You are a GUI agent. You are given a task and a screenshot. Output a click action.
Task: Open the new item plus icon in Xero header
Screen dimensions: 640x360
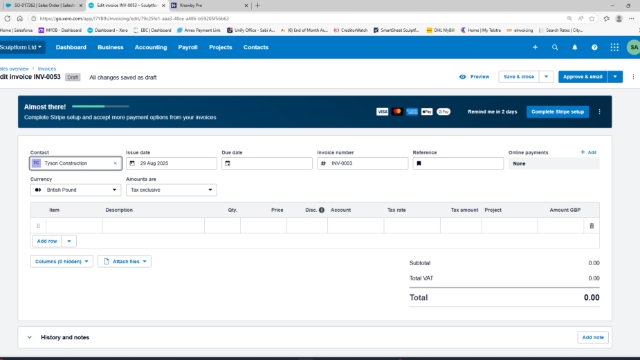[x=535, y=47]
